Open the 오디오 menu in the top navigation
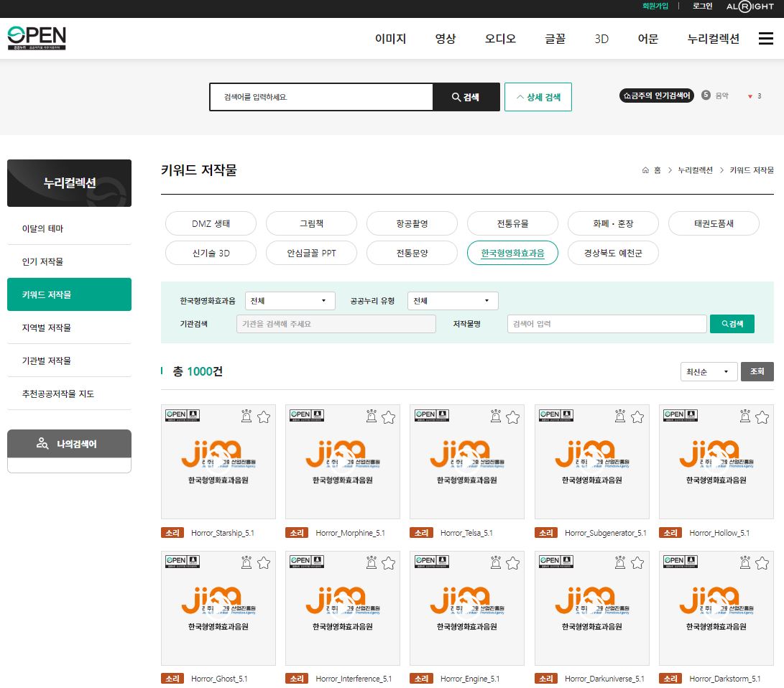This screenshot has width=784, height=688. coord(500,39)
